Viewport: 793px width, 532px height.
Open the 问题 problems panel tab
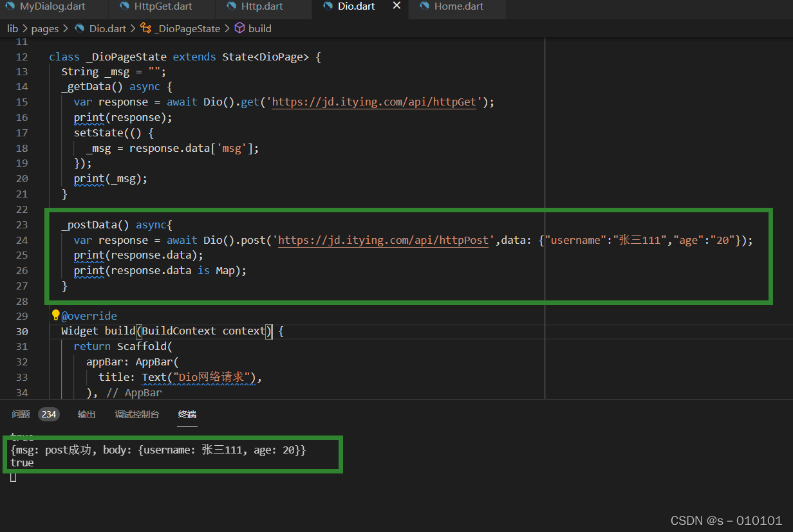coord(21,414)
